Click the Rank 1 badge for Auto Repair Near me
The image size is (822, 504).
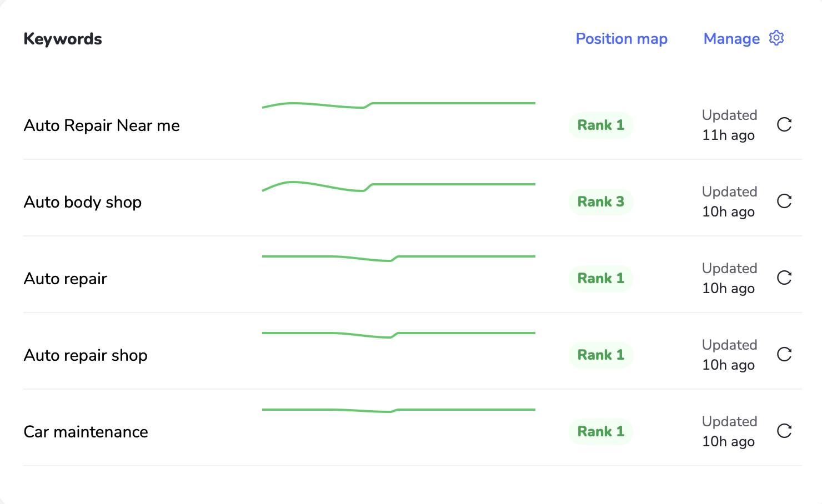[x=601, y=125]
